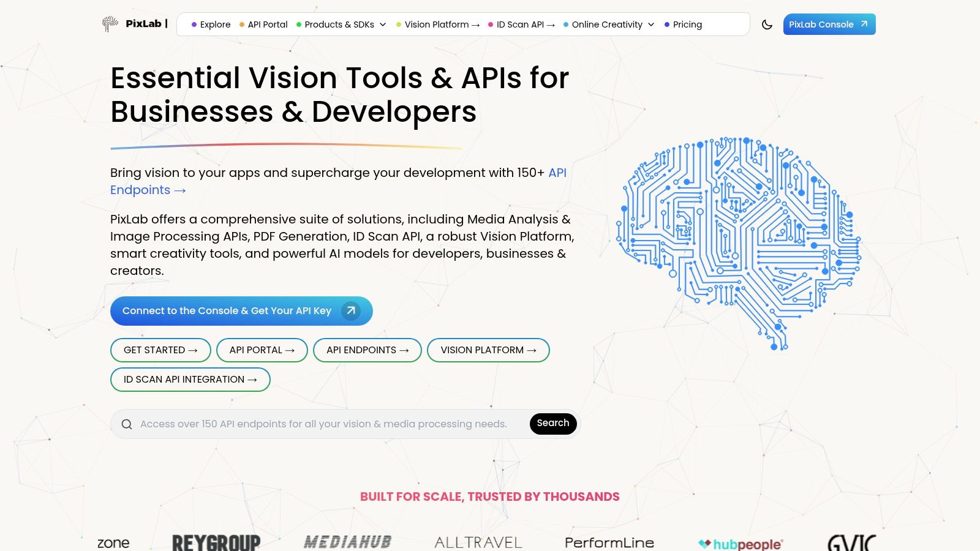Click the circular arrow icon on Connect button
980x551 pixels.
click(x=351, y=311)
